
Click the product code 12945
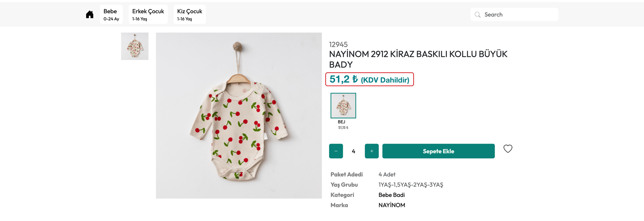coord(338,45)
